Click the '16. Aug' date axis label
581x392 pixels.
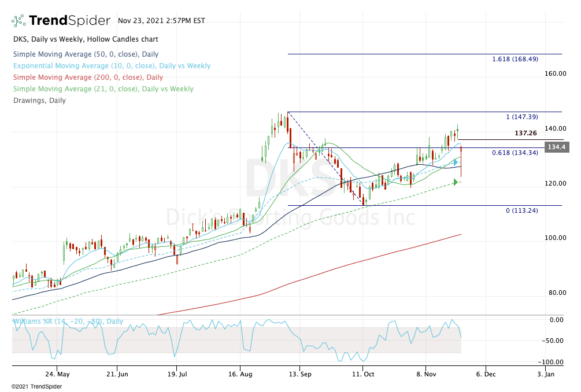pyautogui.click(x=240, y=374)
